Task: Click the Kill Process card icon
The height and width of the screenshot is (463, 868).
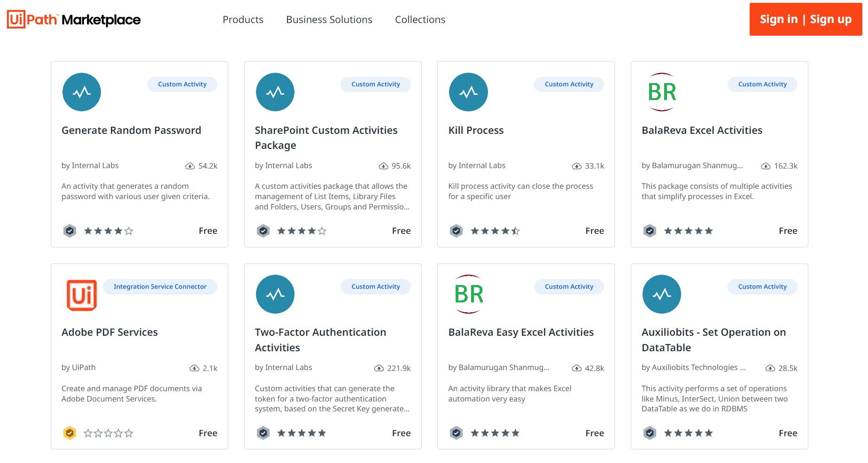Action: point(468,92)
